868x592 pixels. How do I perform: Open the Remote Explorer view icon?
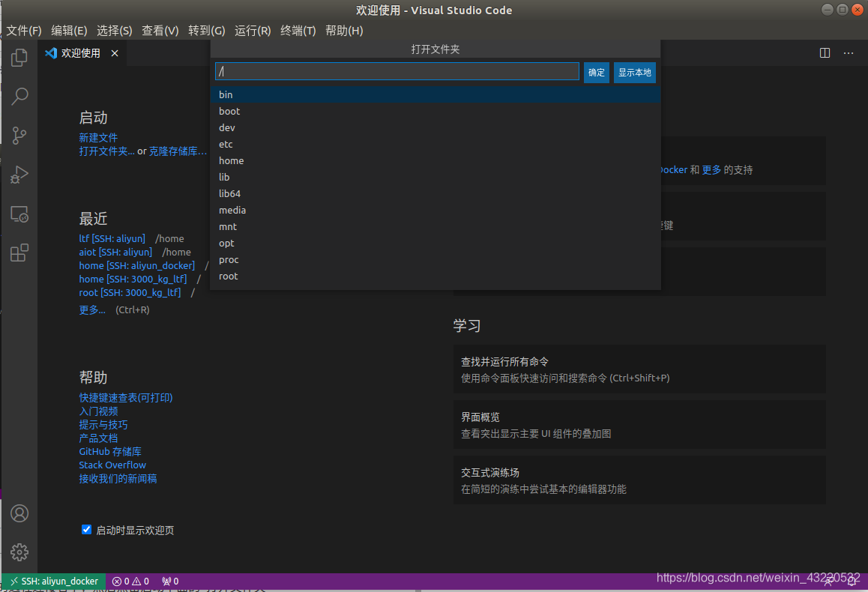(19, 214)
